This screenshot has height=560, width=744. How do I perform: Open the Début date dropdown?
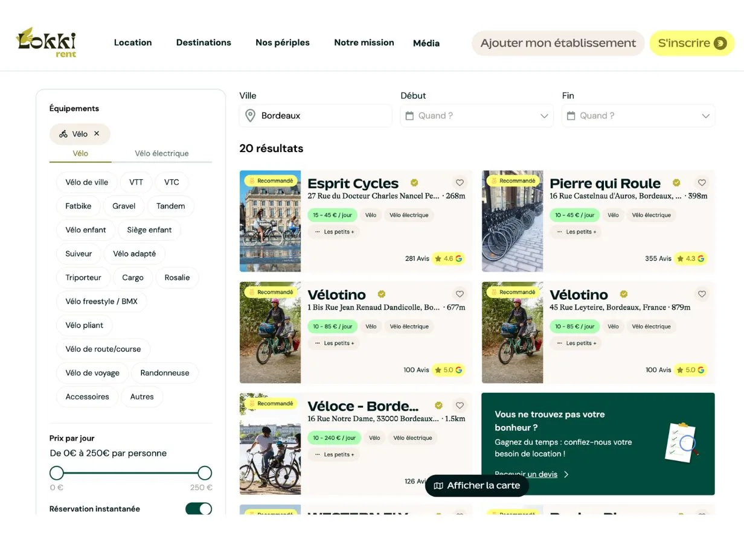click(476, 115)
